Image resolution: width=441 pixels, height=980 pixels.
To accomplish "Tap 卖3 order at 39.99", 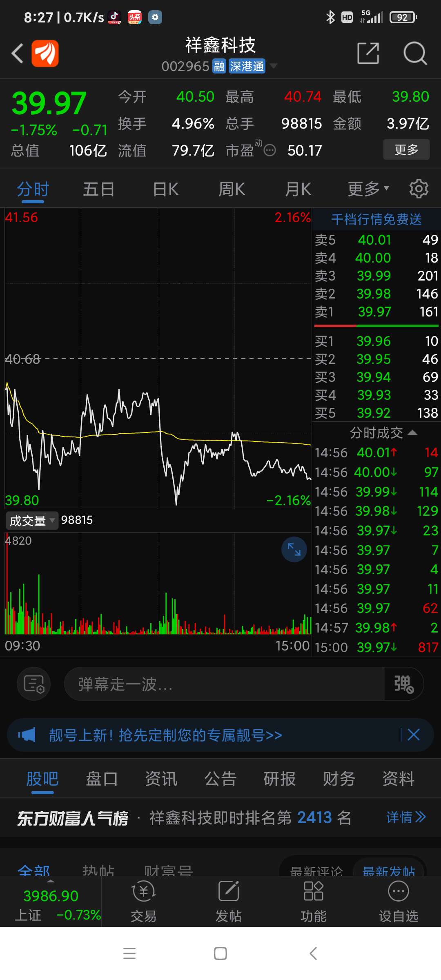I will pos(376,276).
